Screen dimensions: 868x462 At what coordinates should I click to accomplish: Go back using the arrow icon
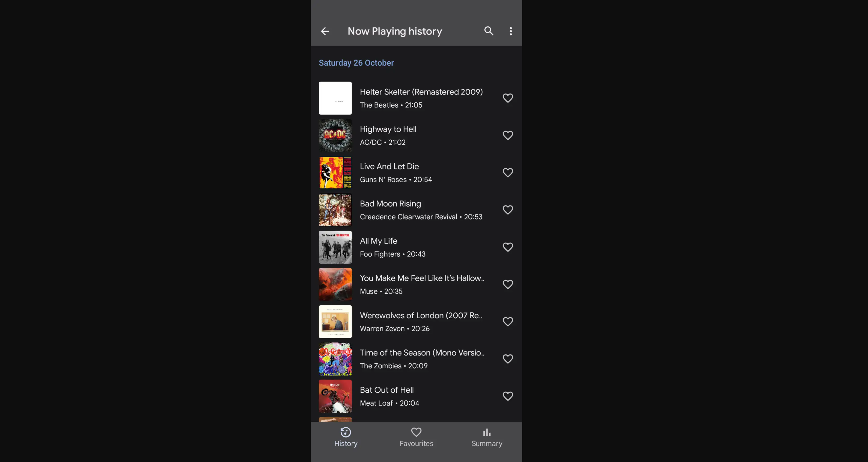pos(325,31)
